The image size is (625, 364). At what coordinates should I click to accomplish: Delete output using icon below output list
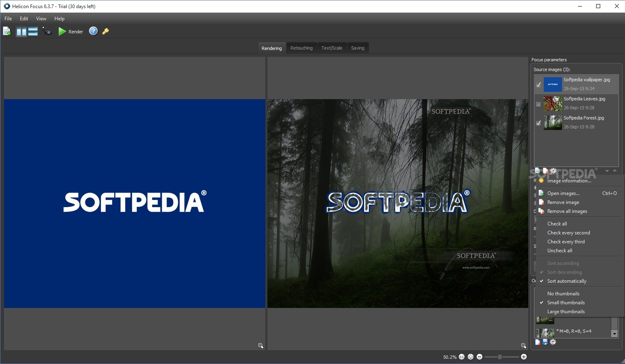coord(538,342)
